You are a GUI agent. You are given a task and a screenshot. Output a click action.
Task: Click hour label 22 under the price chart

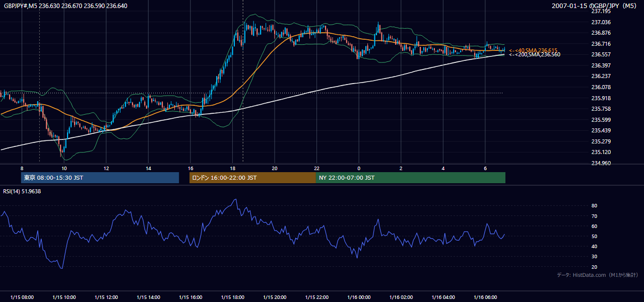pyautogui.click(x=316, y=168)
